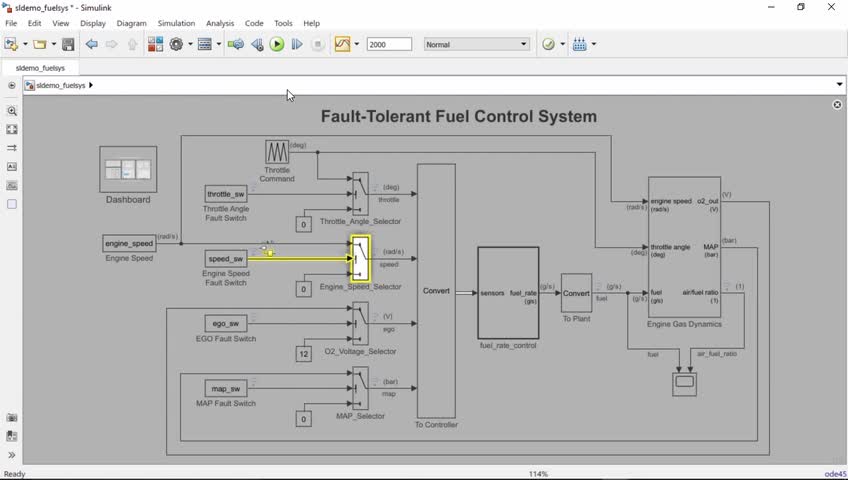Expand the Model Advisor dropdown arrow
848x480 pixels.
point(562,44)
